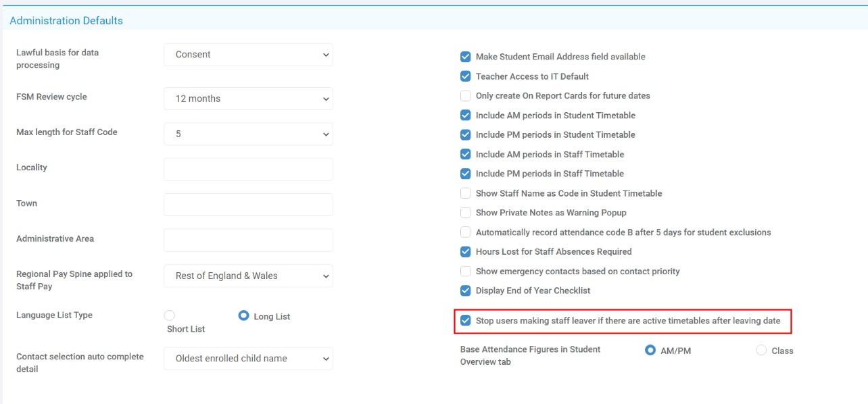Enable automatic attendance code B for exclusions
The height and width of the screenshot is (404, 868).
coord(465,232)
